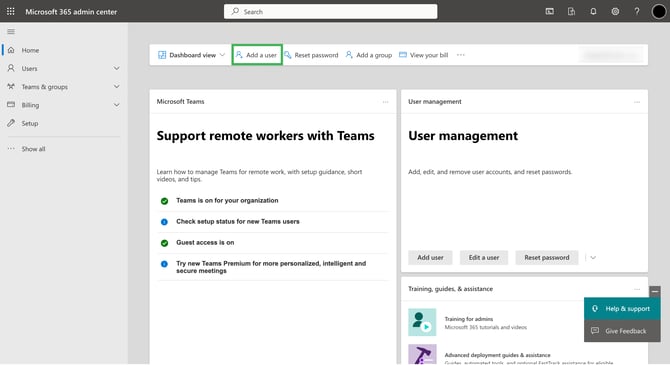Open Advanced deployment guides & assistance link

point(497,355)
